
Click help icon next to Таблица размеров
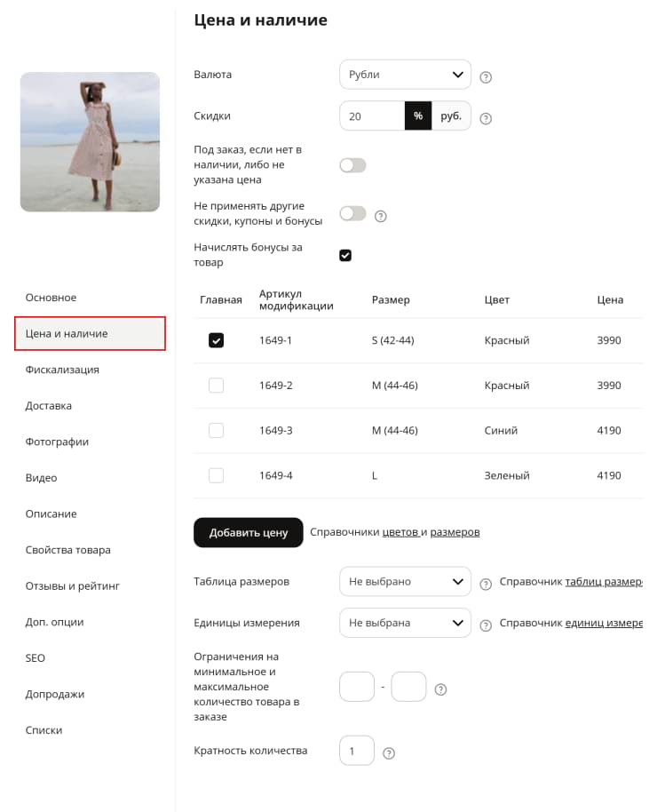[485, 585]
